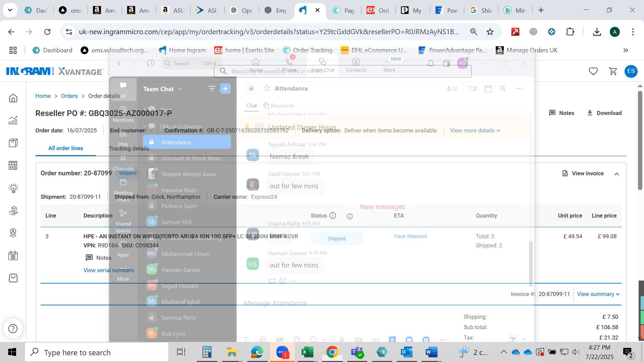Click the Ingram product search field
The image size is (644, 362).
coord(342,71)
